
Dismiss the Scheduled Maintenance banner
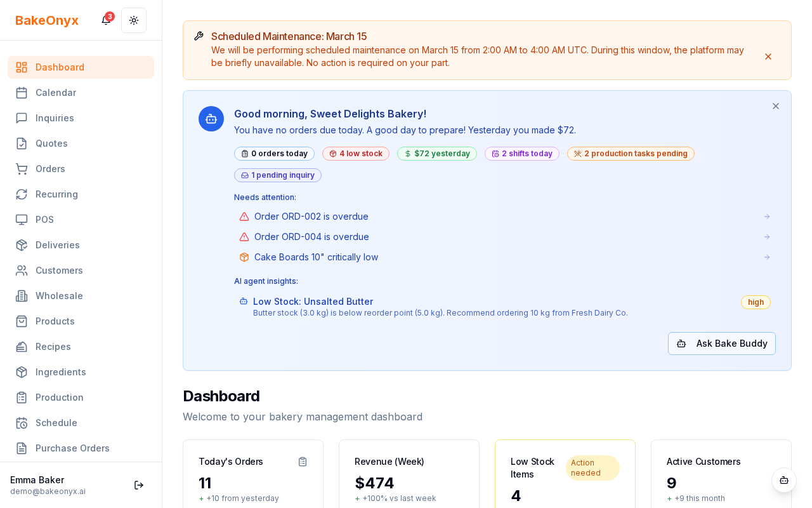click(x=768, y=57)
